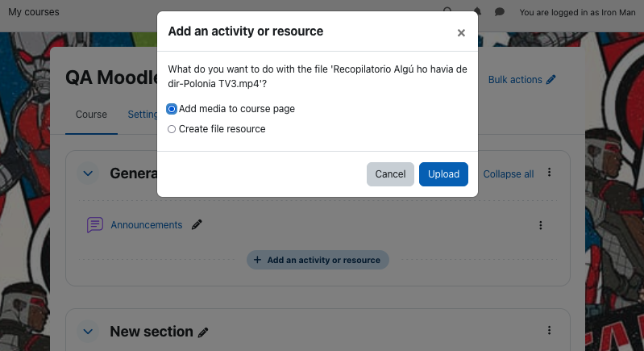This screenshot has width=644, height=351.
Task: Click the 'You are logged in as Iron Man' text
Action: 577,12
